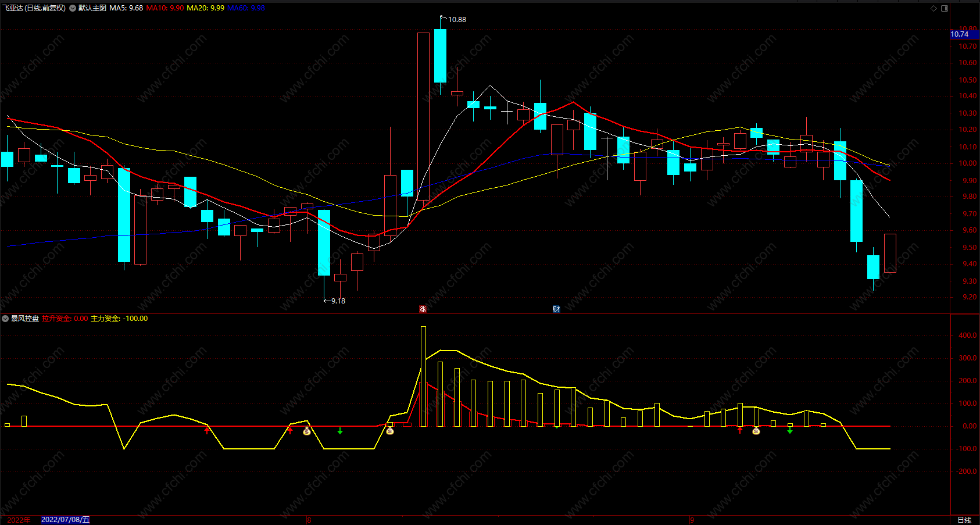Click the 9.18 low price label
The width and height of the screenshot is (980, 525).
point(338,301)
